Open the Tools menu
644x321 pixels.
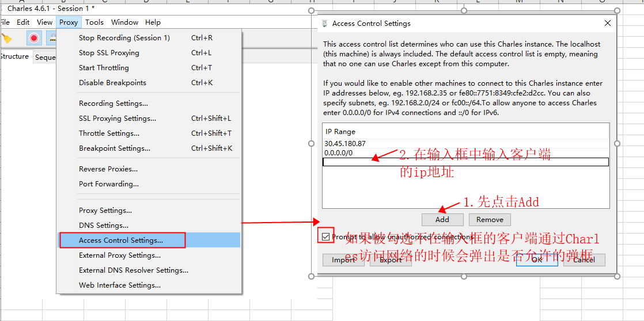pos(94,22)
